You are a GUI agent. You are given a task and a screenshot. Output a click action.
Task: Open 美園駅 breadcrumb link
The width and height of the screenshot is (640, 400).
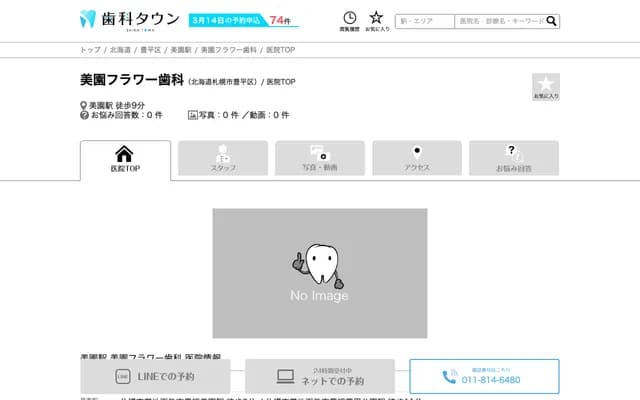(180, 49)
